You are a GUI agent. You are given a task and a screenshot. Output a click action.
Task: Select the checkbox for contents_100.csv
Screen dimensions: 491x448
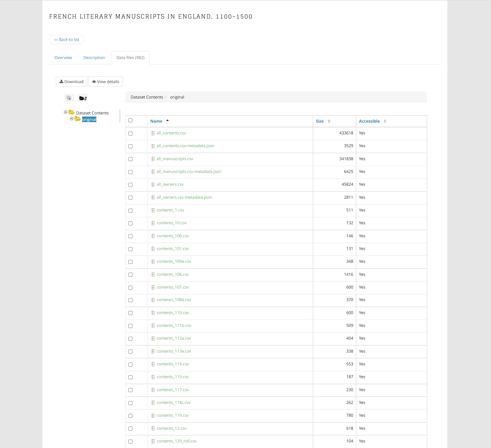point(130,236)
